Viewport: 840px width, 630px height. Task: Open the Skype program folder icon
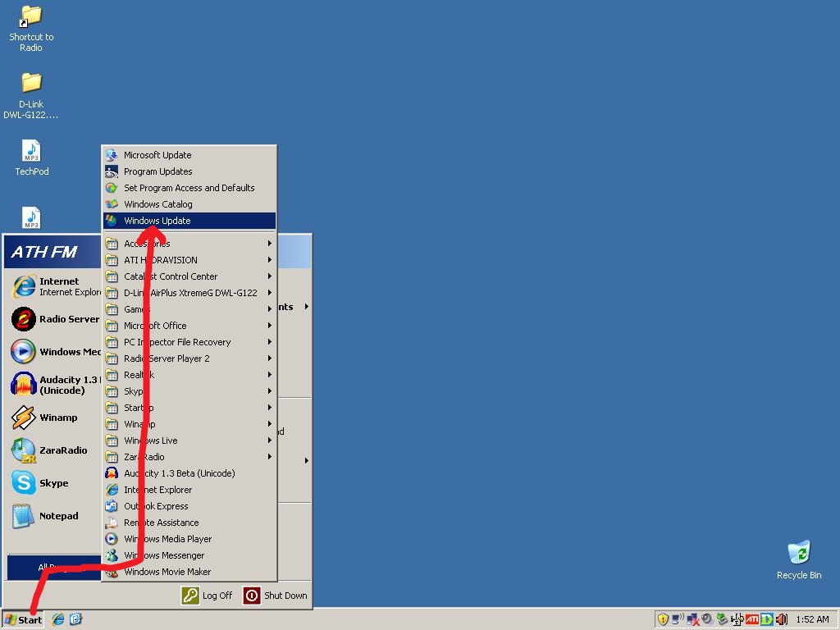112,391
